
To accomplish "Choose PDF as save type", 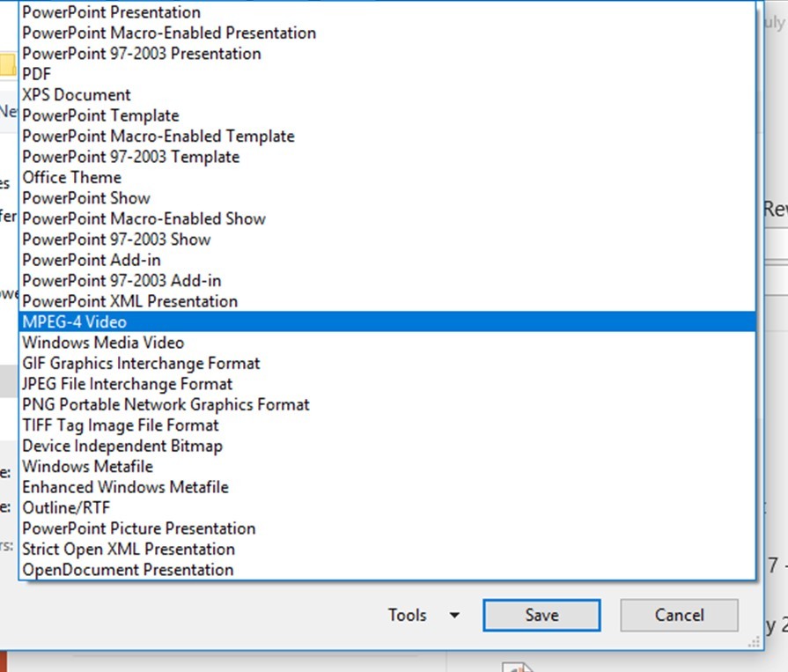I will click(387, 74).
